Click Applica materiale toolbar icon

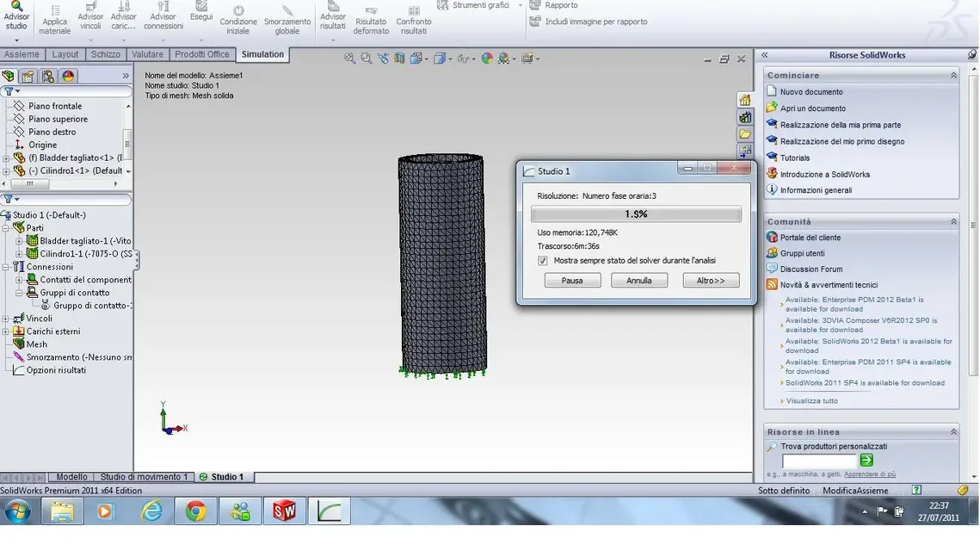(x=54, y=19)
